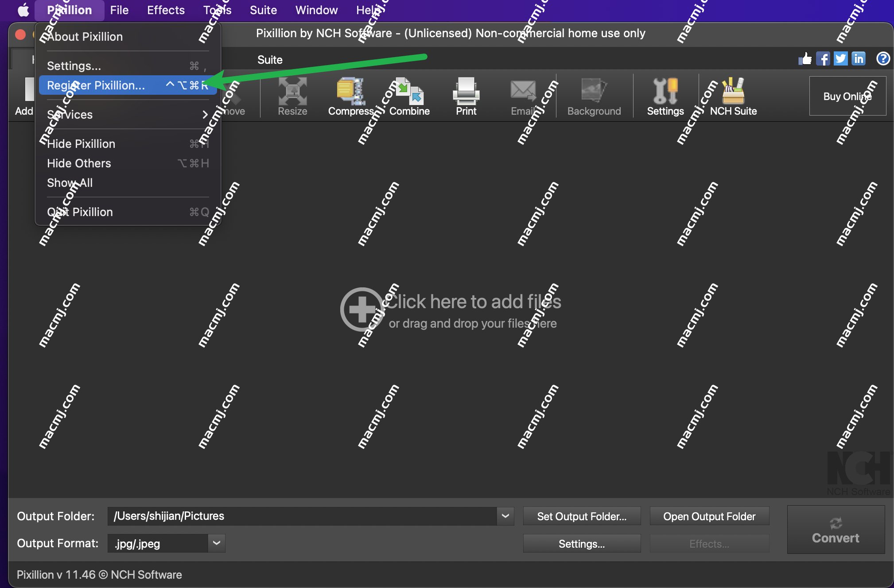The width and height of the screenshot is (894, 588).
Task: Close the Pixillion window with red button
Action: [x=20, y=35]
